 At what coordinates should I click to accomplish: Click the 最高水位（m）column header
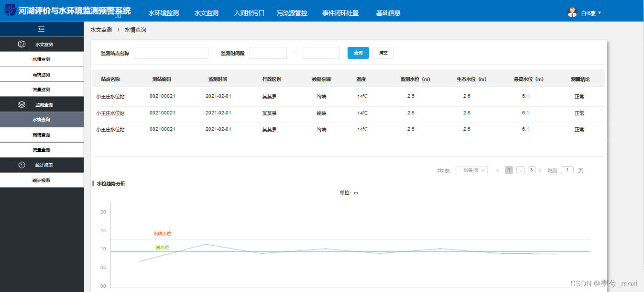tap(528, 79)
